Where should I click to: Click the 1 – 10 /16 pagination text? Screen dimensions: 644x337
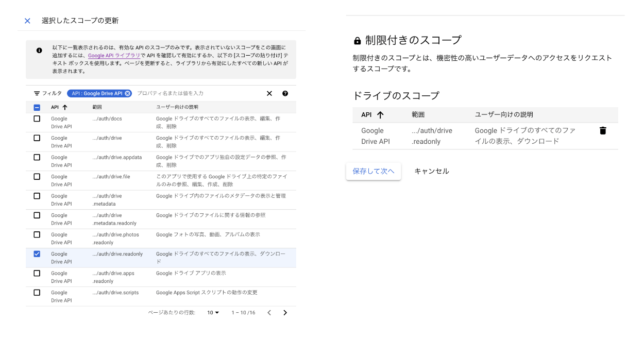[x=243, y=313]
